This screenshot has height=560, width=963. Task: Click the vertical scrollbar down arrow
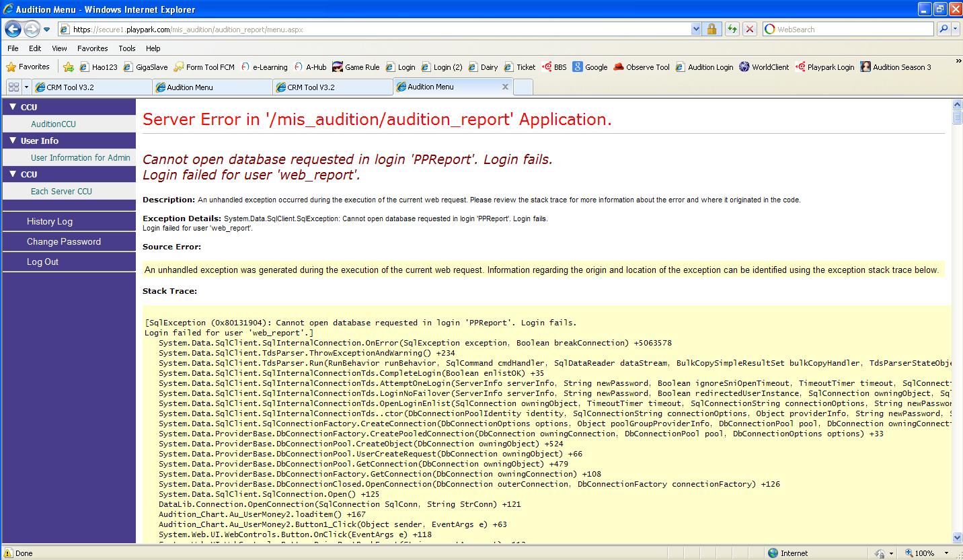tap(957, 537)
